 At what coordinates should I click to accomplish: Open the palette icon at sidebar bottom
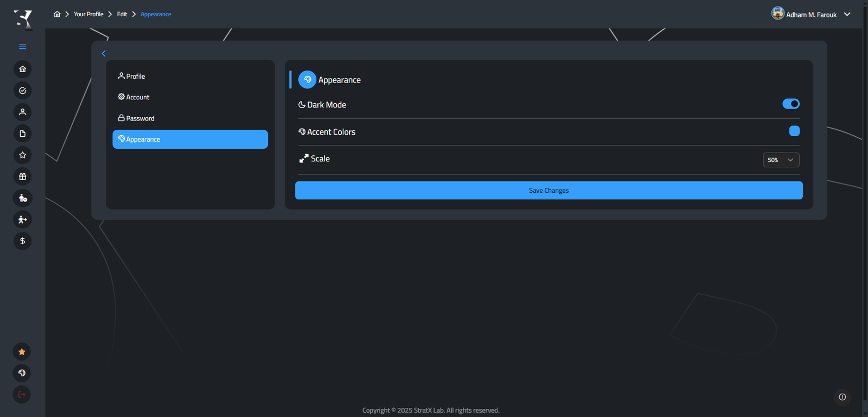click(x=22, y=373)
